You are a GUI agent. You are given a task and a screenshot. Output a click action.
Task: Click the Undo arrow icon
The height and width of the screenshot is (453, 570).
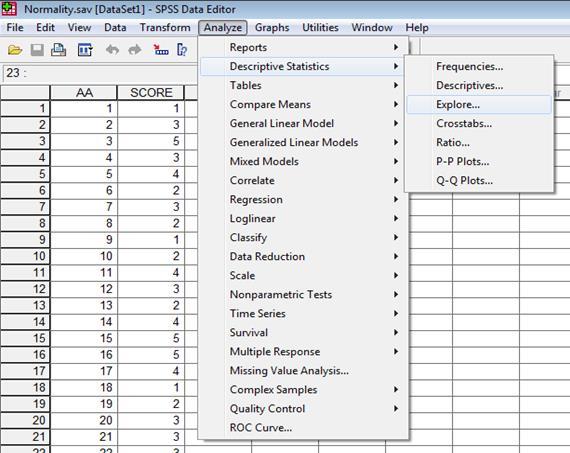[112, 49]
